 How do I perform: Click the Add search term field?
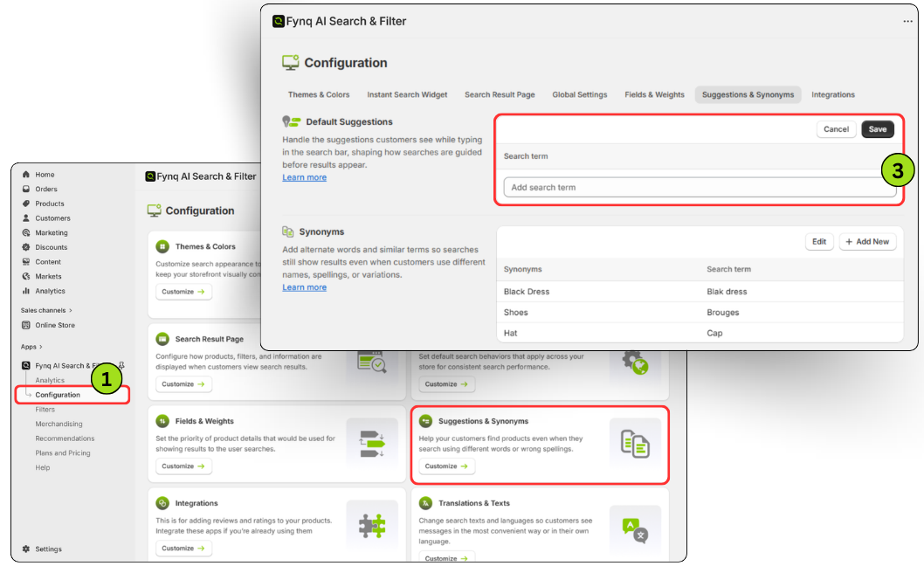click(700, 188)
